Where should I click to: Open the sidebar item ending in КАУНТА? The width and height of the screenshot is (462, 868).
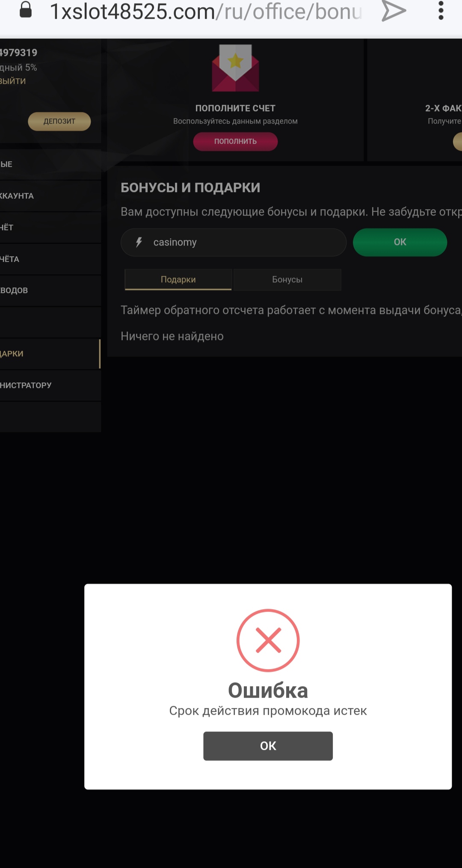(50, 196)
